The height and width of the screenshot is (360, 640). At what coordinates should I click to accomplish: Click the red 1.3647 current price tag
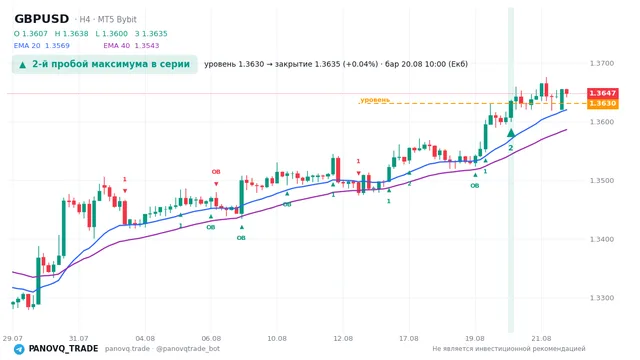[602, 93]
